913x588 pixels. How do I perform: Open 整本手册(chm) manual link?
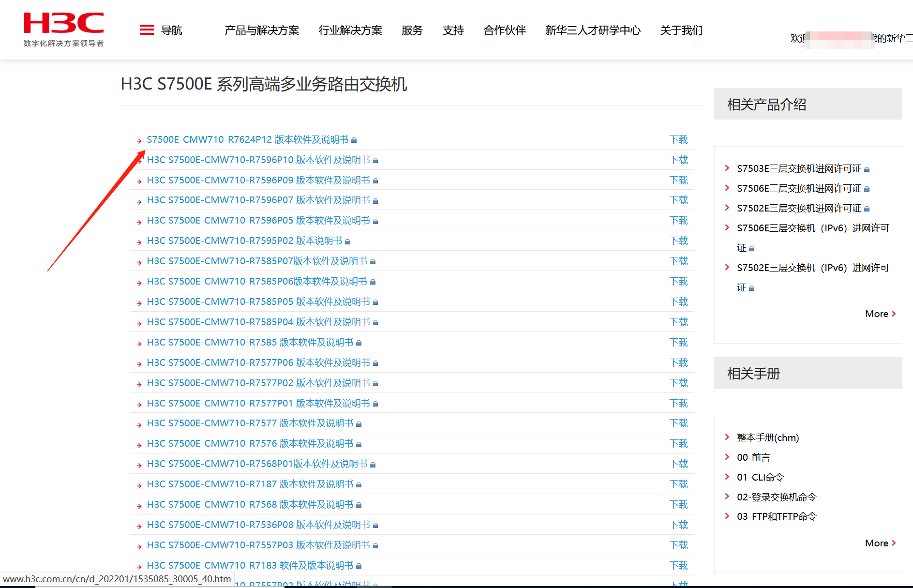point(768,438)
